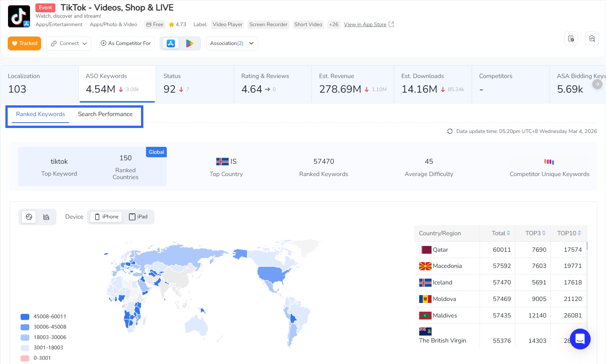This screenshot has height=364, width=606.
Task: Open the chat support bubble
Action: tap(580, 339)
